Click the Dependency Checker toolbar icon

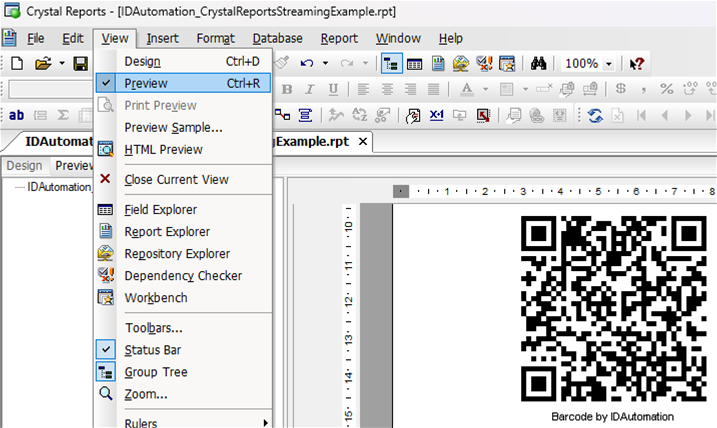tap(485, 64)
